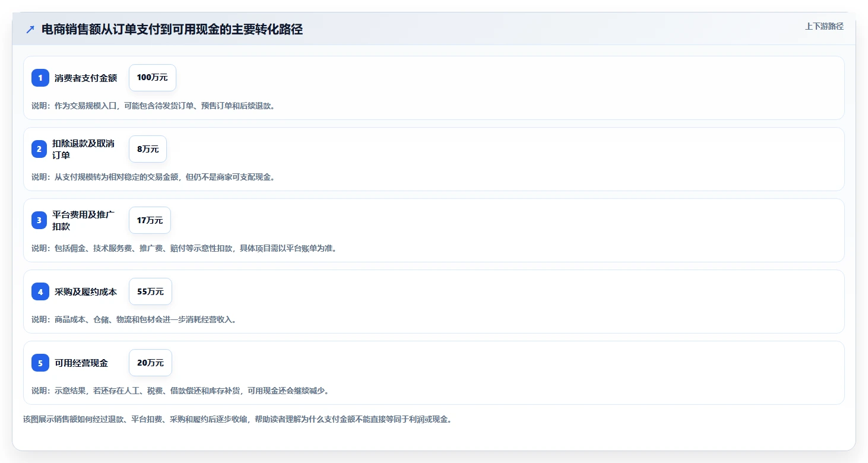Select the 采购及履约成本 step label
The height and width of the screenshot is (463, 868).
(85, 291)
